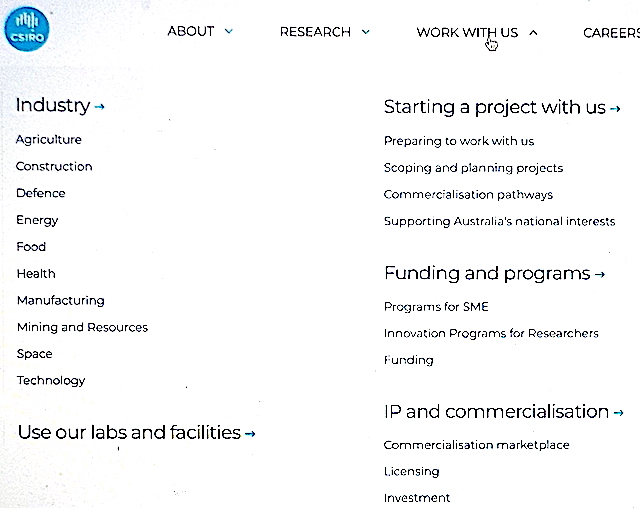Go to Commercialisation marketplace
The height and width of the screenshot is (508, 640).
tap(476, 445)
